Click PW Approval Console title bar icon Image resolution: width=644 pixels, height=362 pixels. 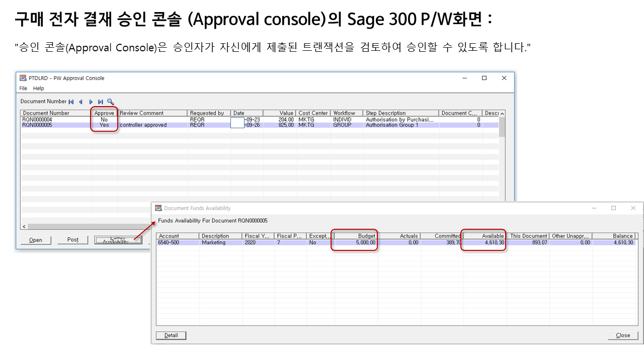(x=23, y=78)
